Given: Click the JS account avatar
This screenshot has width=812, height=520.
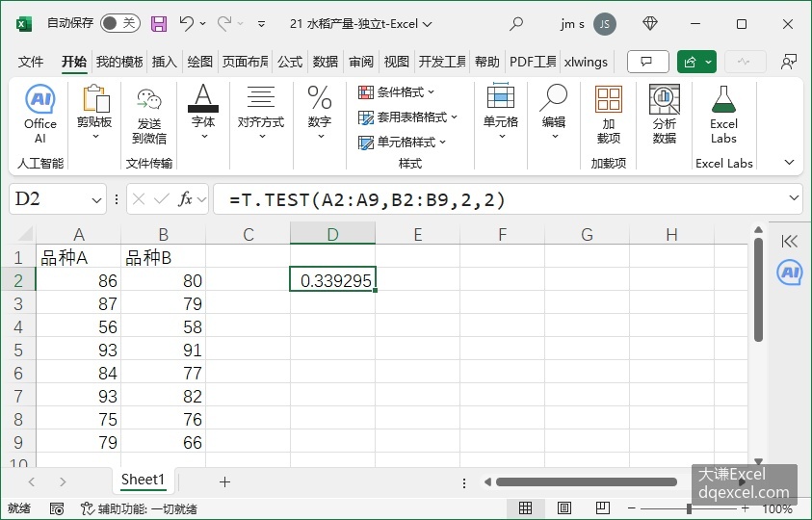Looking at the screenshot, I should (x=604, y=24).
